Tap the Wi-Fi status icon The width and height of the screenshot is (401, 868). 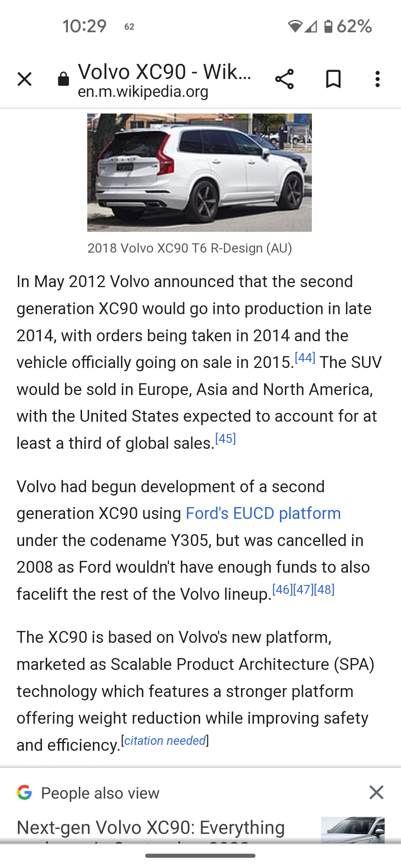pyautogui.click(x=295, y=26)
